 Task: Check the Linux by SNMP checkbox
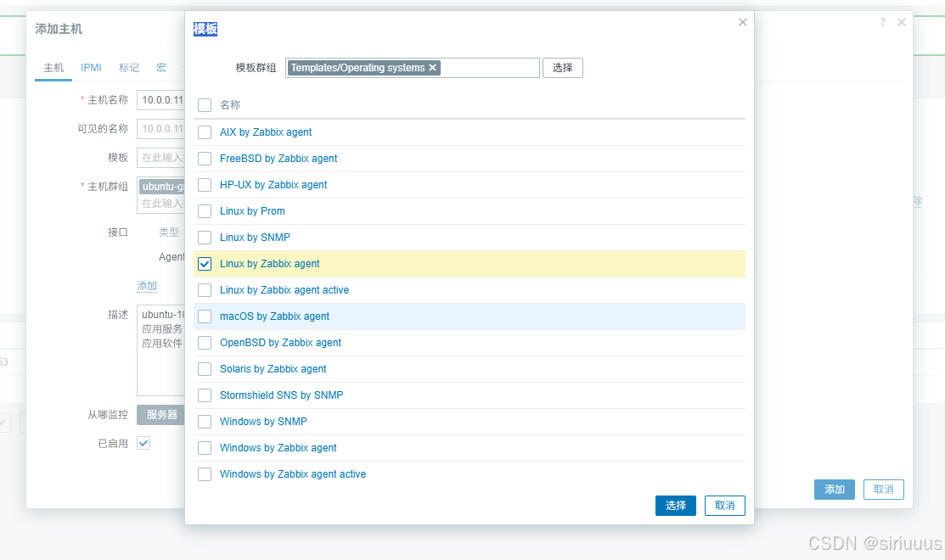point(205,238)
